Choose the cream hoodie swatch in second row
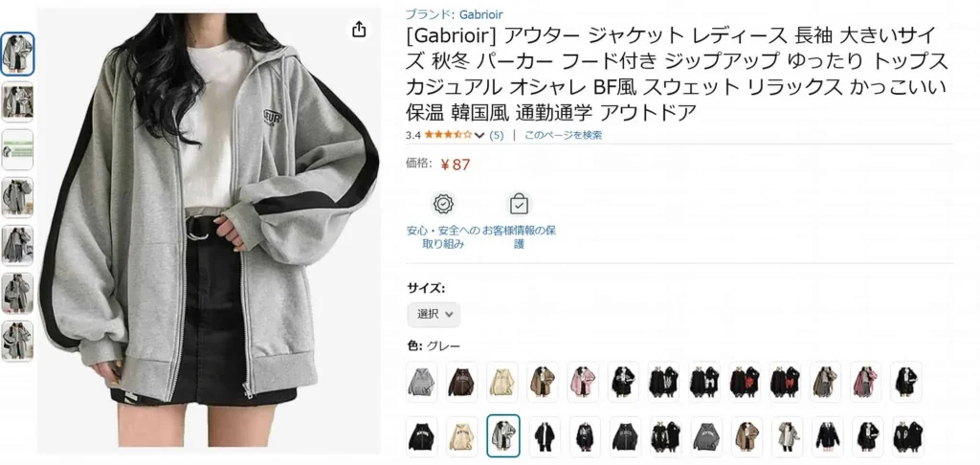Screen dimensions: 980x465 [462, 436]
